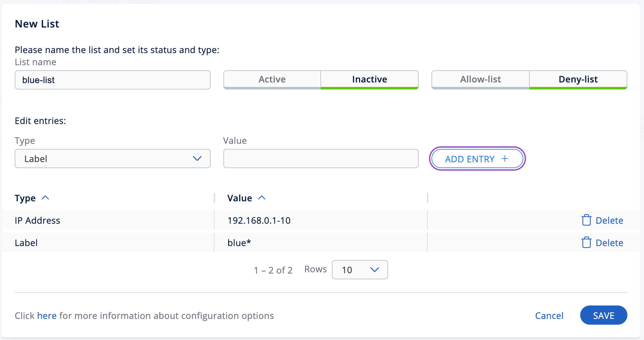Choose Allow-list type
This screenshot has width=644, height=340.
(480, 79)
